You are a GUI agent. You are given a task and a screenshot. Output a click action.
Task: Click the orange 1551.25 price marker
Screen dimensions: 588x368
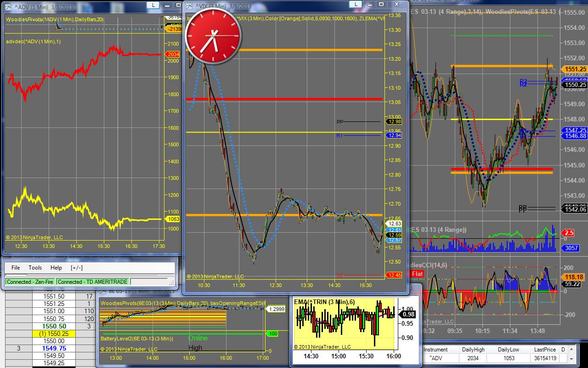[x=575, y=69]
